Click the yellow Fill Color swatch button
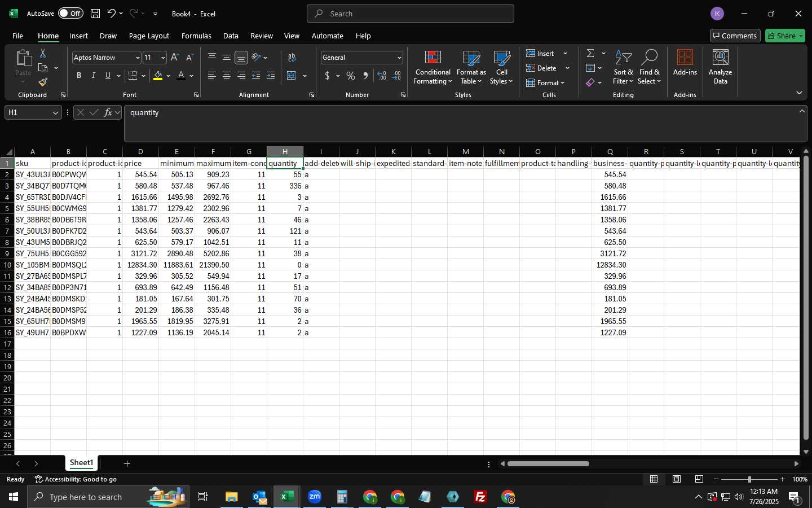The image size is (812, 508). pos(158,76)
